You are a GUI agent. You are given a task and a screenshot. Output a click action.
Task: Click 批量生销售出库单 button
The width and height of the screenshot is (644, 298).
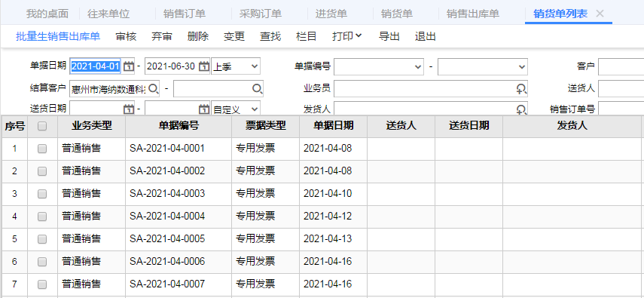[58, 36]
